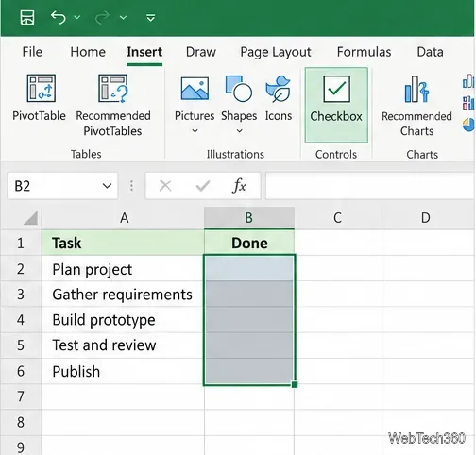Select row 1 header
The image size is (476, 455).
pos(21,243)
